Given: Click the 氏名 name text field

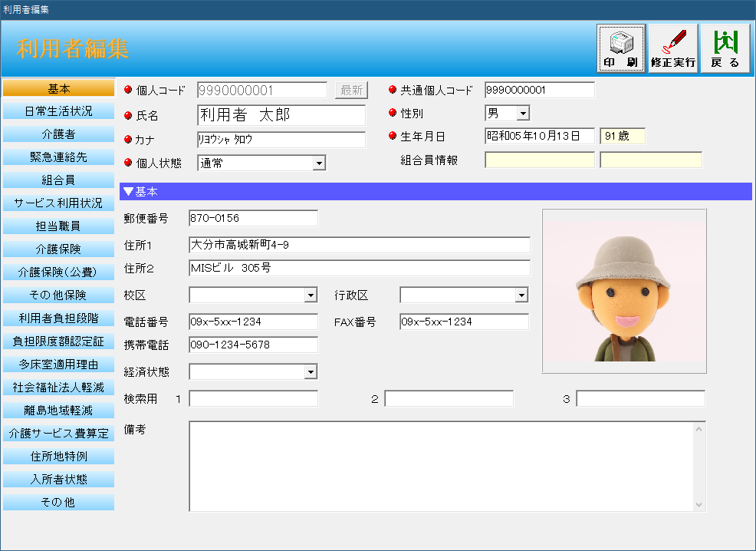Looking at the screenshot, I should 281,115.
